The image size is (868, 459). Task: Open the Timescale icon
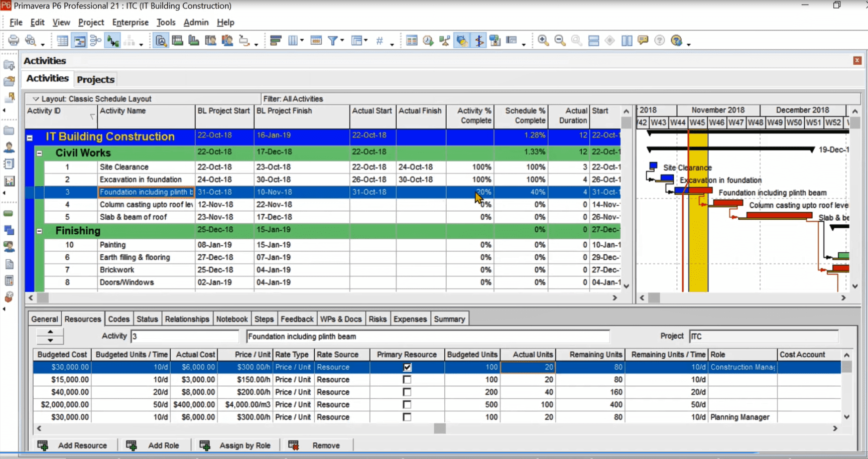tap(316, 41)
